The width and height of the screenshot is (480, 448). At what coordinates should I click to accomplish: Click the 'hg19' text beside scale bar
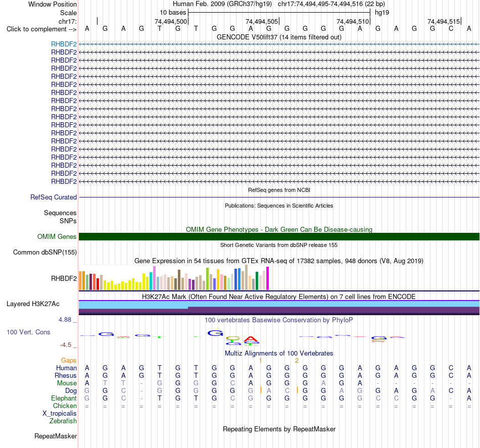click(x=382, y=13)
